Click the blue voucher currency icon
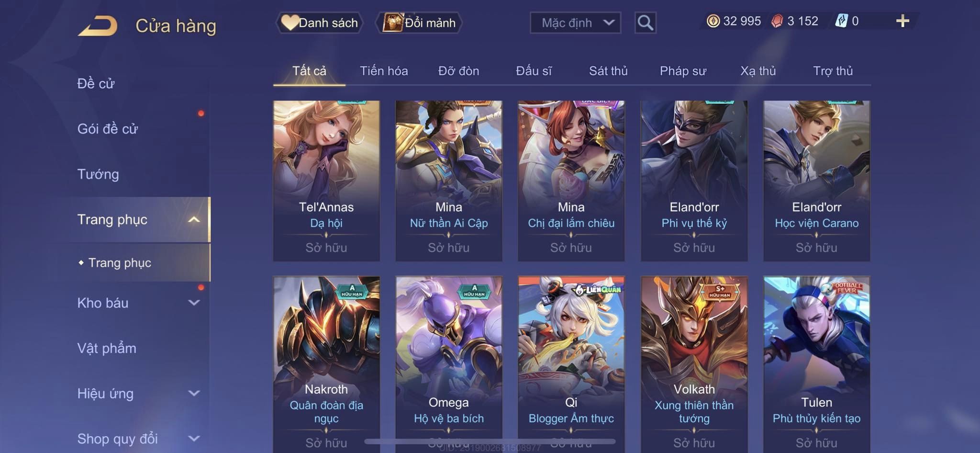This screenshot has height=453, width=980. 841,21
